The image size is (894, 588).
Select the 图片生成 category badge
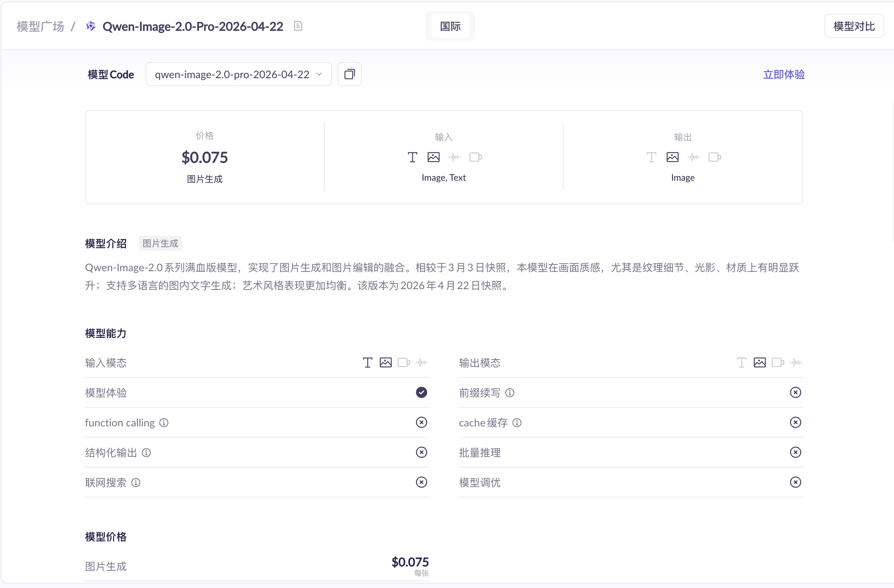pyautogui.click(x=160, y=243)
